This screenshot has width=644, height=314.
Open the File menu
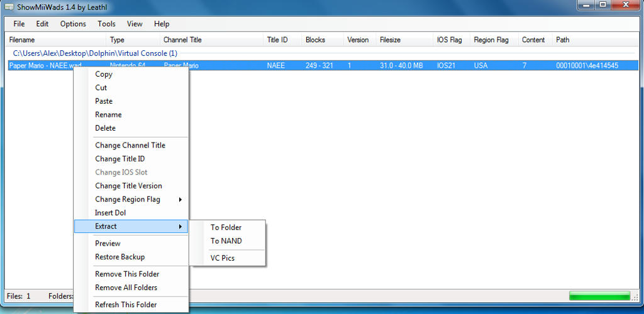coord(19,24)
